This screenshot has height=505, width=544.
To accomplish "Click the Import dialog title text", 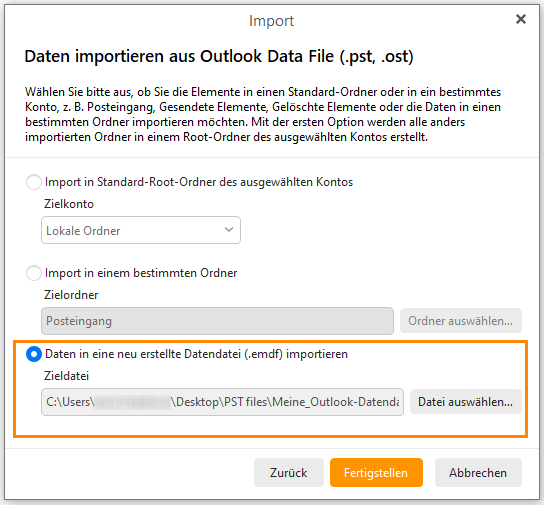I will pos(271,21).
